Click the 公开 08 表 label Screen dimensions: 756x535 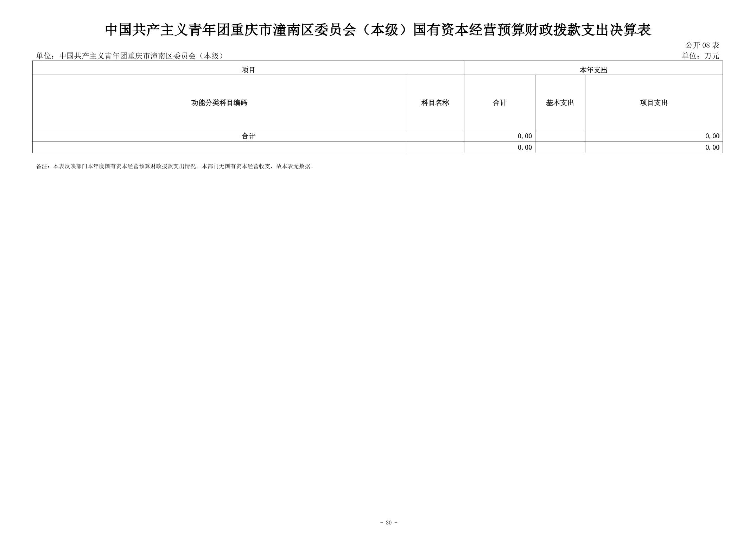(x=702, y=45)
